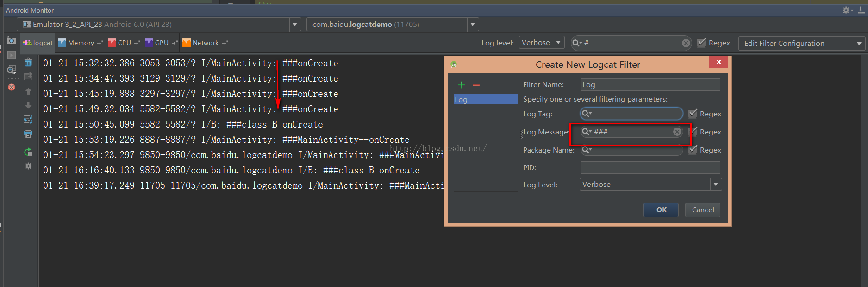Image resolution: width=868 pixels, height=287 pixels.
Task: Remove selected filter with red minus
Action: 476,85
